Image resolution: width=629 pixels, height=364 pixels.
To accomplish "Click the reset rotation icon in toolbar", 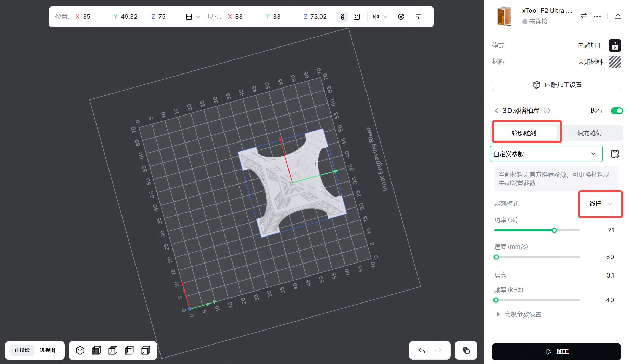I will tap(401, 17).
